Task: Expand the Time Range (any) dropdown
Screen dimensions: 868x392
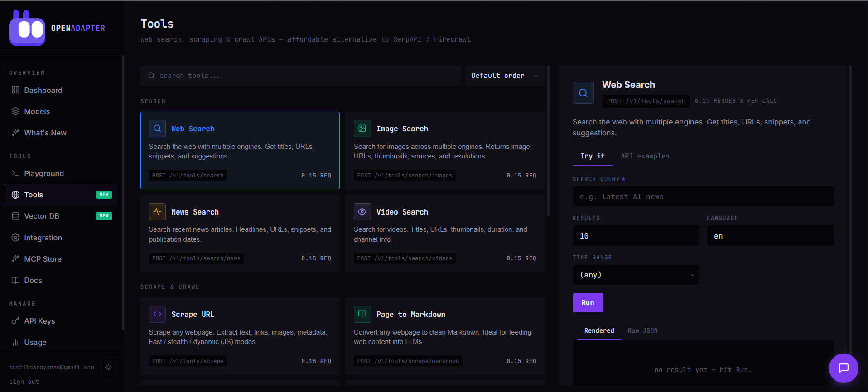Action: tap(636, 275)
